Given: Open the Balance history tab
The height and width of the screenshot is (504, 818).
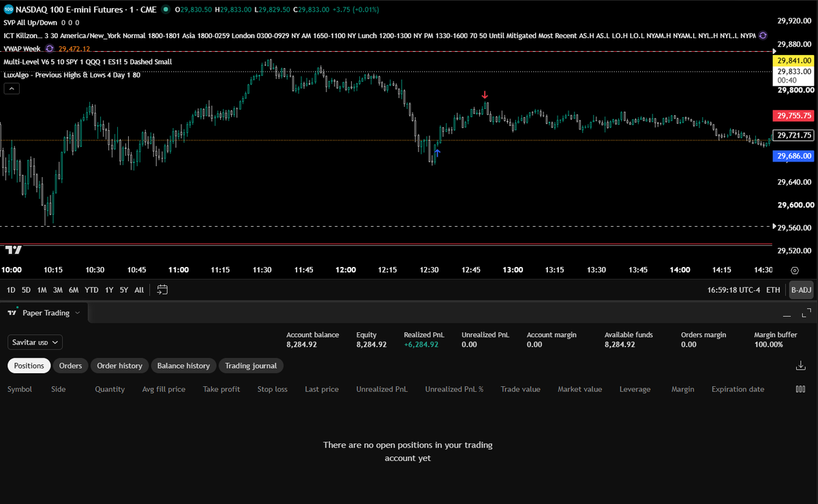Looking at the screenshot, I should tap(183, 366).
